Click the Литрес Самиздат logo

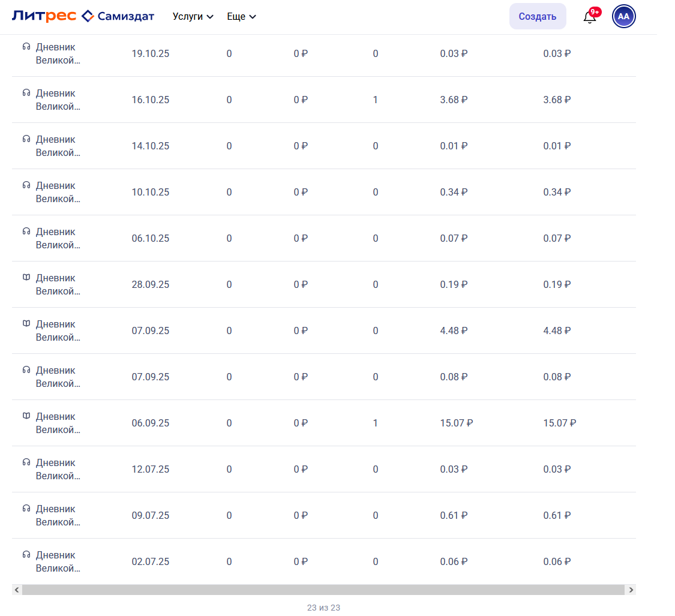[x=83, y=16]
